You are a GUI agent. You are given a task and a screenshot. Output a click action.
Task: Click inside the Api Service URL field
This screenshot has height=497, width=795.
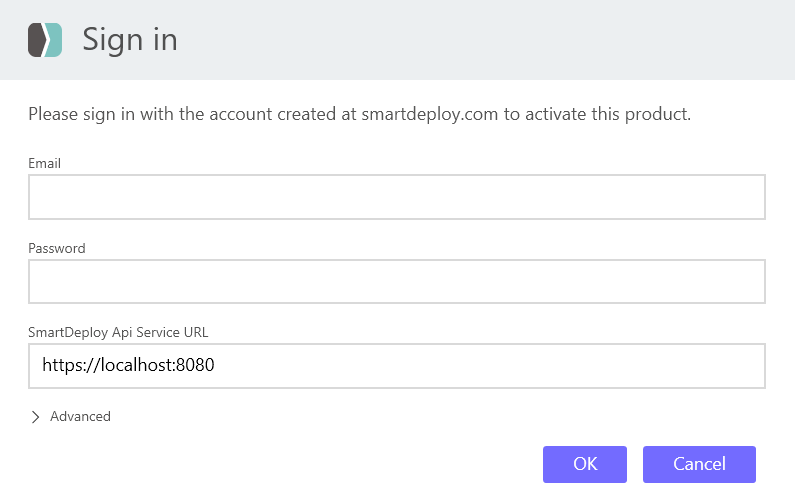click(x=500, y=366)
